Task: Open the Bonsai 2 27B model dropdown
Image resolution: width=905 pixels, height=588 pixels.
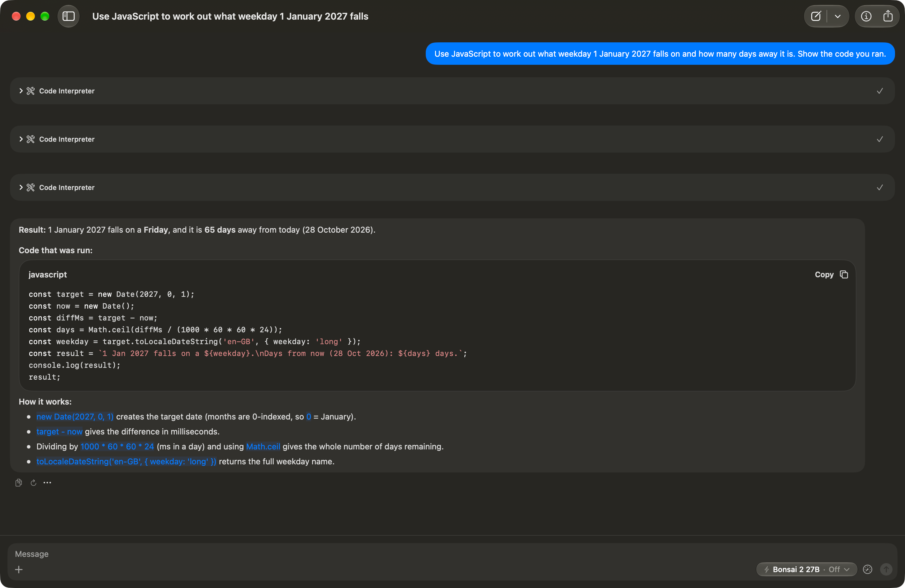Action: point(806,569)
